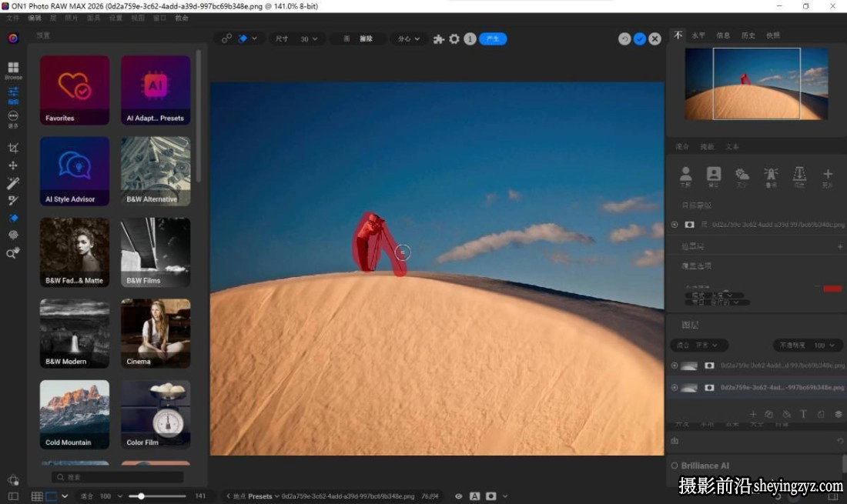
Task: Select the masking brush tool
Action: click(13, 201)
